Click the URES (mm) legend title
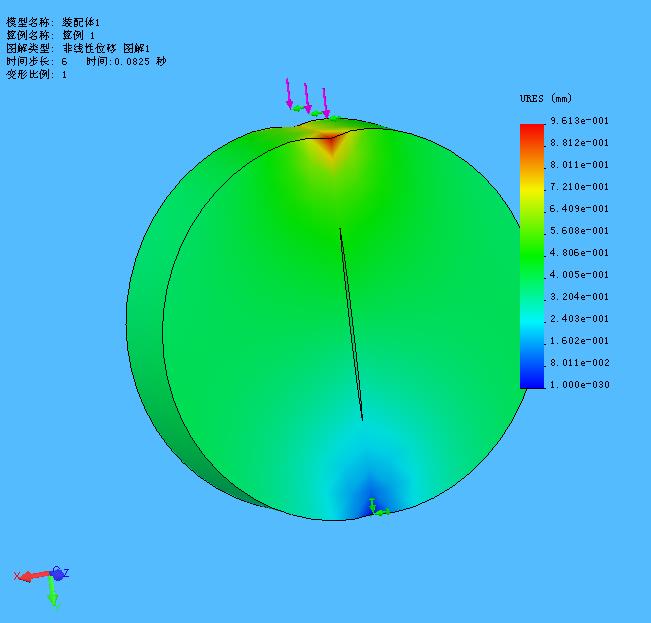651x623 pixels. (546, 98)
